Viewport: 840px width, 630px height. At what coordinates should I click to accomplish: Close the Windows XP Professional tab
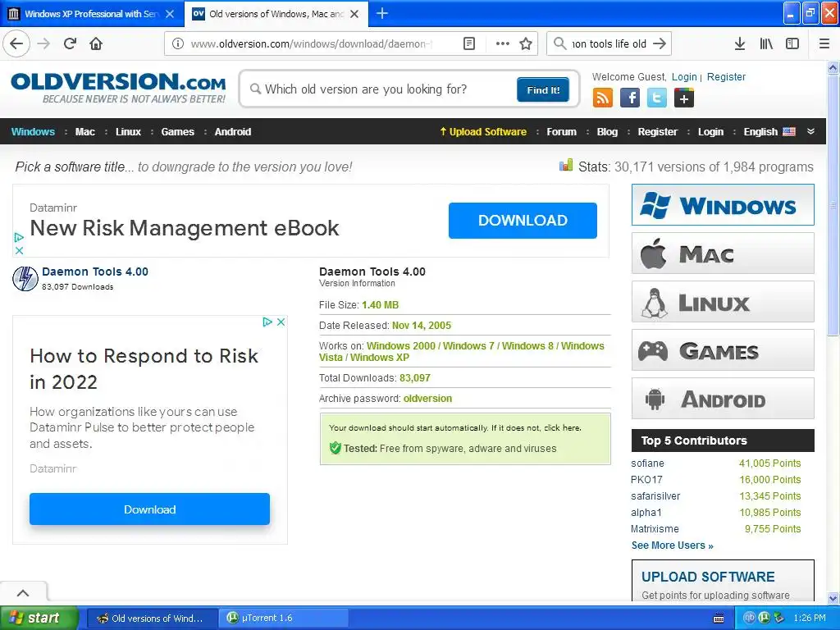[170, 14]
